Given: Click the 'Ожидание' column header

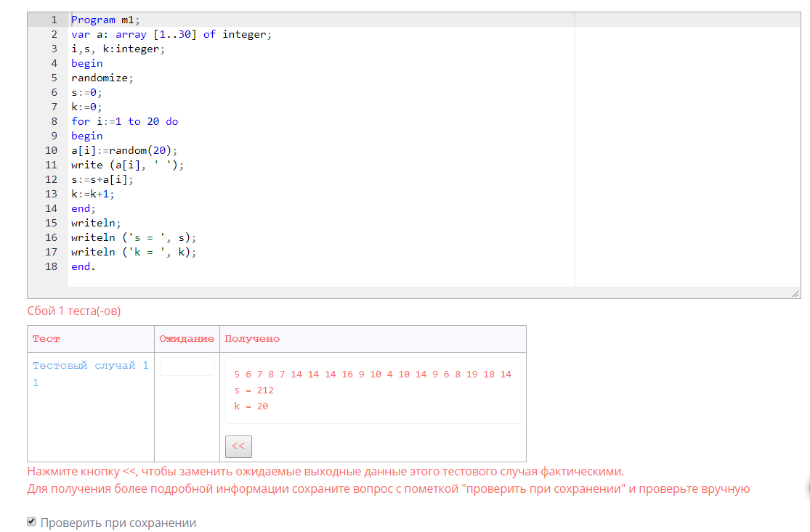Looking at the screenshot, I should point(187,338).
